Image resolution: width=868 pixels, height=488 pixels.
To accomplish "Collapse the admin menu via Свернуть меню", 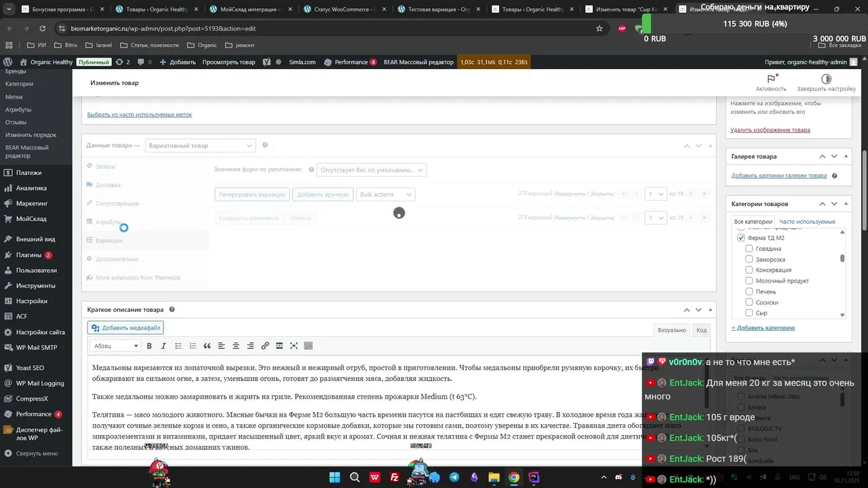I will pyautogui.click(x=36, y=453).
